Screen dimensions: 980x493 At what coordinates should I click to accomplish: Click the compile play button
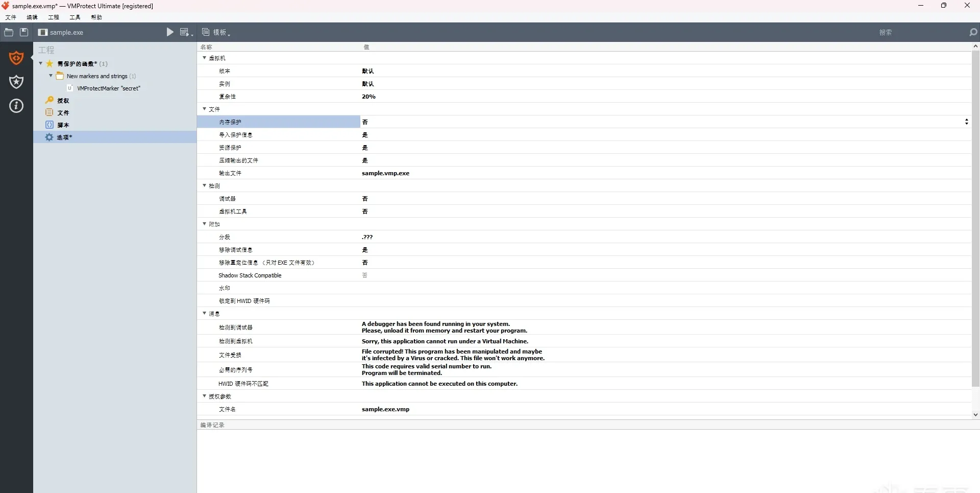(x=170, y=32)
